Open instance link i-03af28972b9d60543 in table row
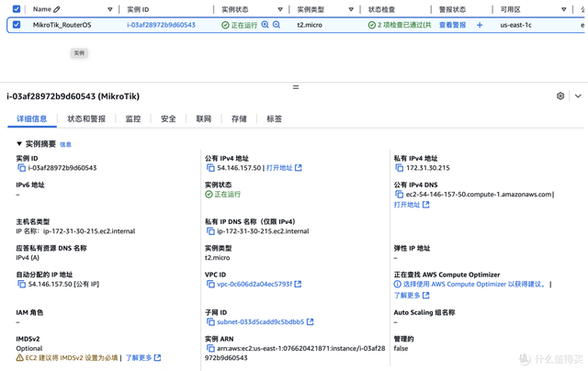Viewport: 588px width, 371px height. [x=161, y=25]
